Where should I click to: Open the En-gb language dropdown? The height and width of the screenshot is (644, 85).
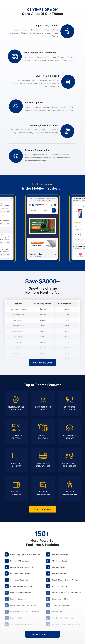pos(46,200)
